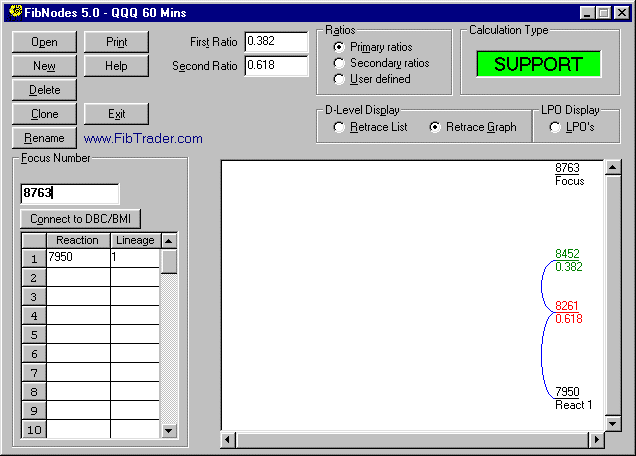Open the www.FibTrader.com link
The image size is (636, 456).
click(143, 138)
